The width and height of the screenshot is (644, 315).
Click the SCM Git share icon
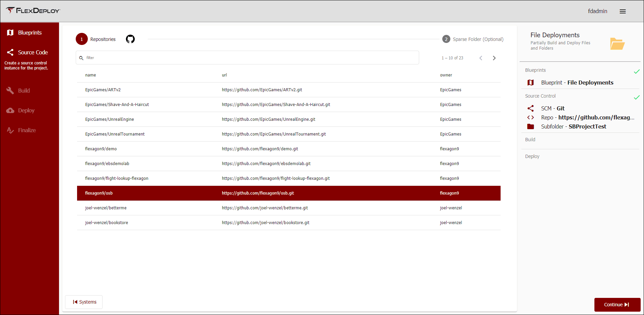point(530,108)
